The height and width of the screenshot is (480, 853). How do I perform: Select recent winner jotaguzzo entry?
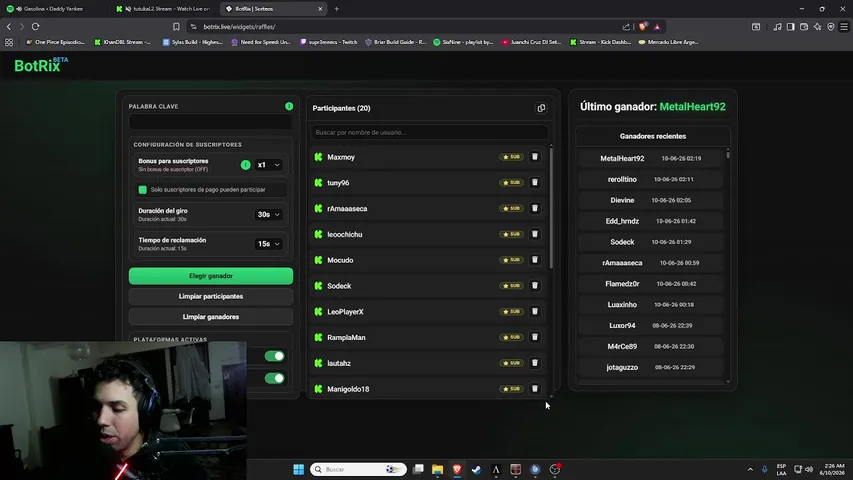[650, 367]
